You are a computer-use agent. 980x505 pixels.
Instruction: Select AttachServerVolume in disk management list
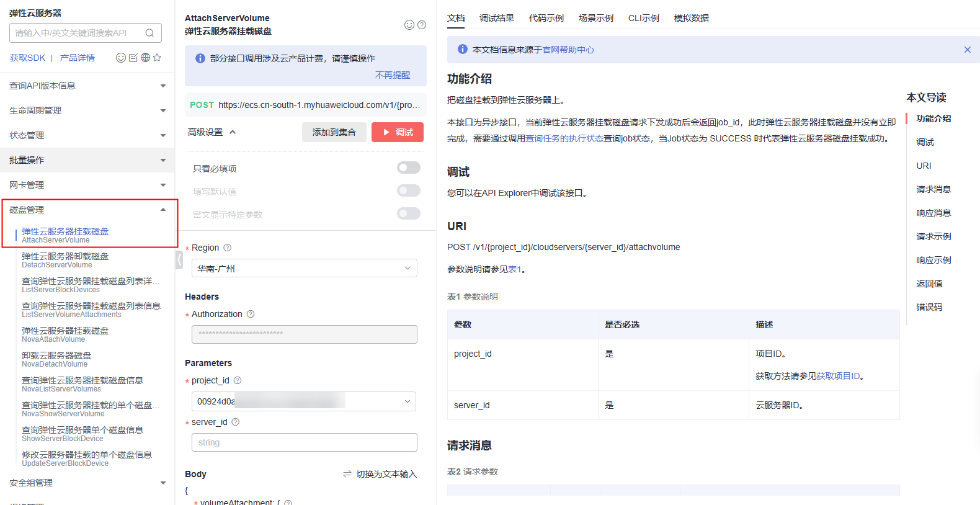click(65, 235)
